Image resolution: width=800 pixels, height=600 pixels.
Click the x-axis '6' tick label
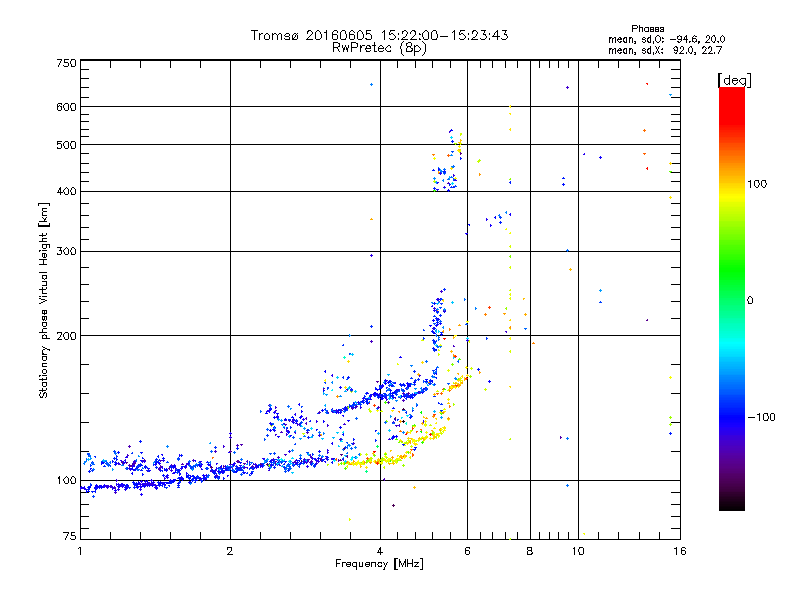click(x=467, y=551)
